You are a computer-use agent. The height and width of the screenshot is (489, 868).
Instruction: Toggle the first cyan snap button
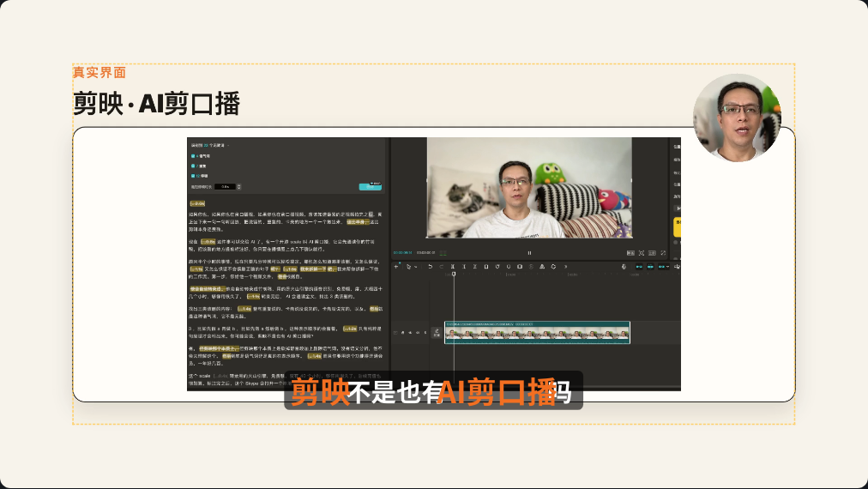tap(639, 266)
